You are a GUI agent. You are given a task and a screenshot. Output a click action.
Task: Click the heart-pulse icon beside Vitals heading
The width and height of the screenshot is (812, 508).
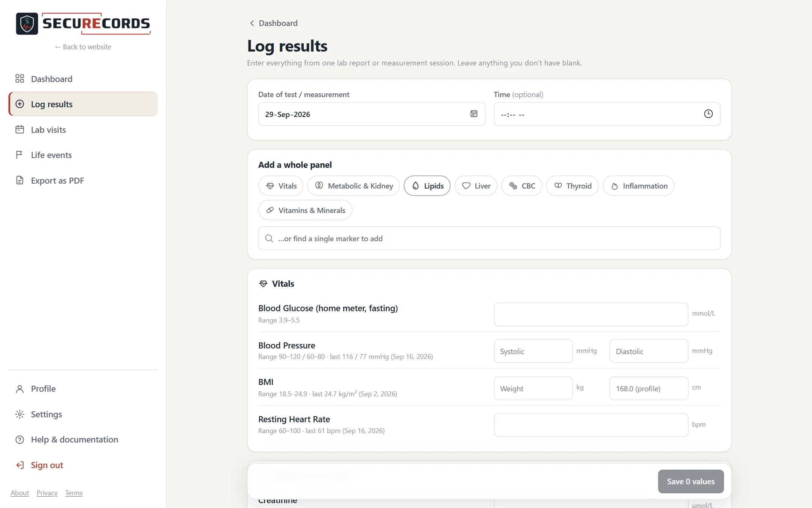pos(263,283)
